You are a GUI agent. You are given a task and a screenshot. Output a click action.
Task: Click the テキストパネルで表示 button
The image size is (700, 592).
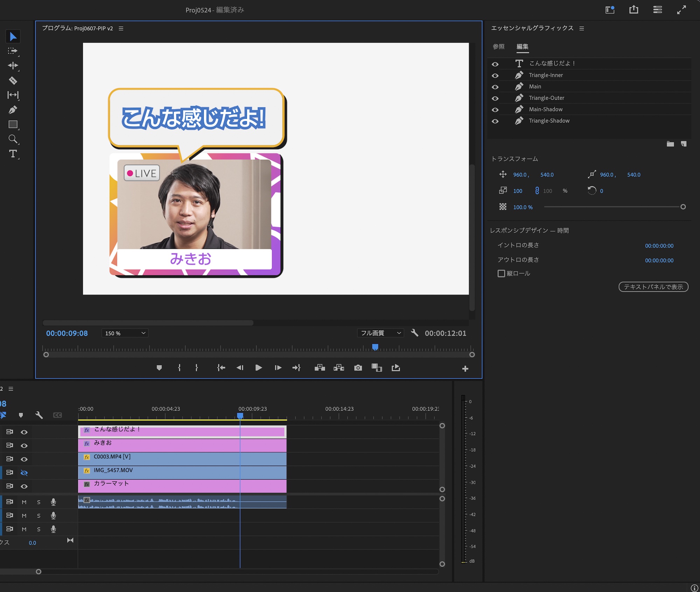tap(653, 287)
